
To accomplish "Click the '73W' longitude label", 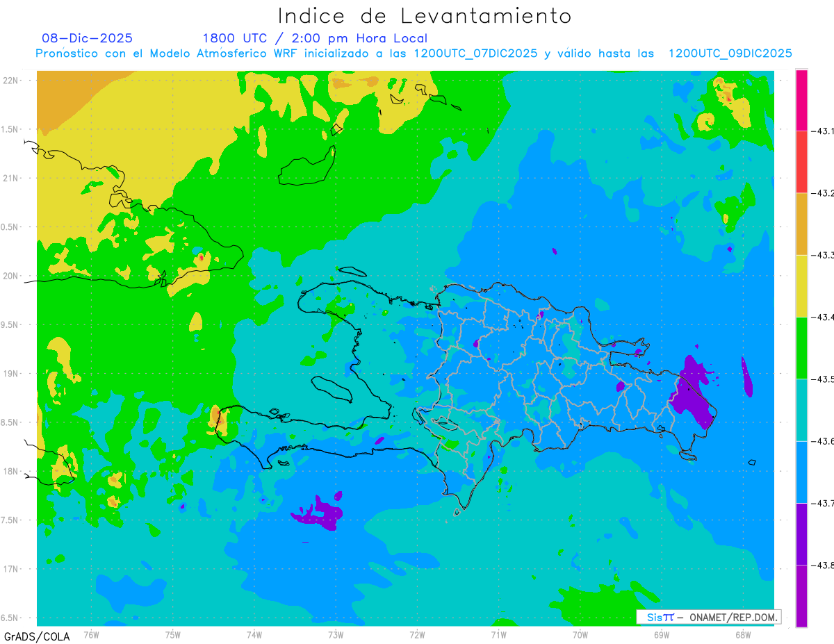I will click(336, 634).
